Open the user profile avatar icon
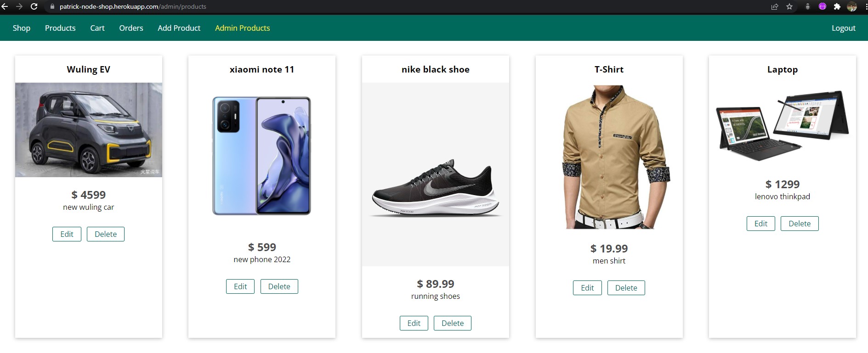The width and height of the screenshot is (868, 353). click(852, 6)
